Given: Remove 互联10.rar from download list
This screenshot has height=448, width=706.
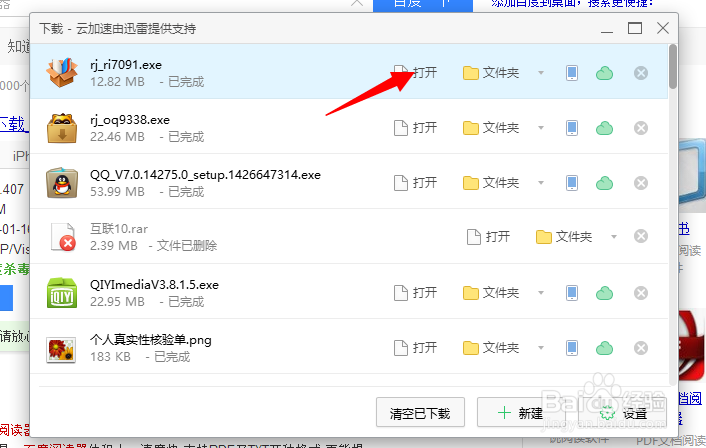Looking at the screenshot, I should coord(641,236).
